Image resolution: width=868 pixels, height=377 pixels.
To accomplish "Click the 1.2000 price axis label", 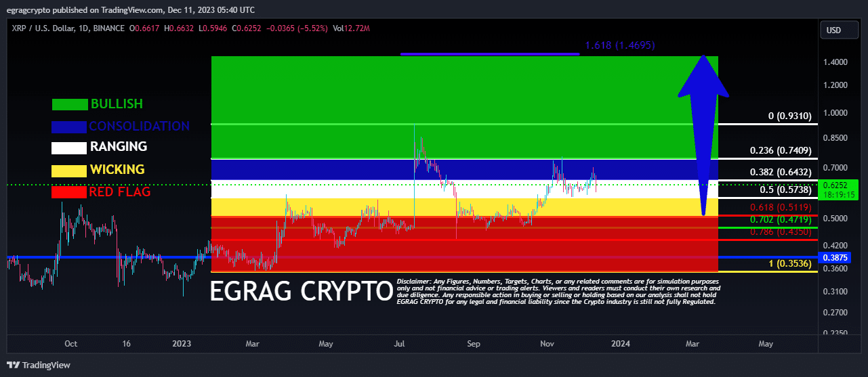I will (x=835, y=85).
